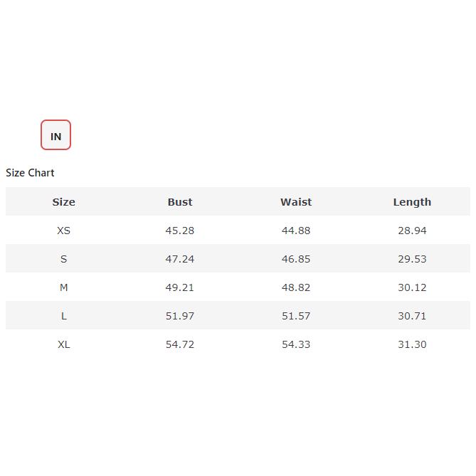Click waist value 51.57 for L
Screen dimensions: 476x476
296,316
